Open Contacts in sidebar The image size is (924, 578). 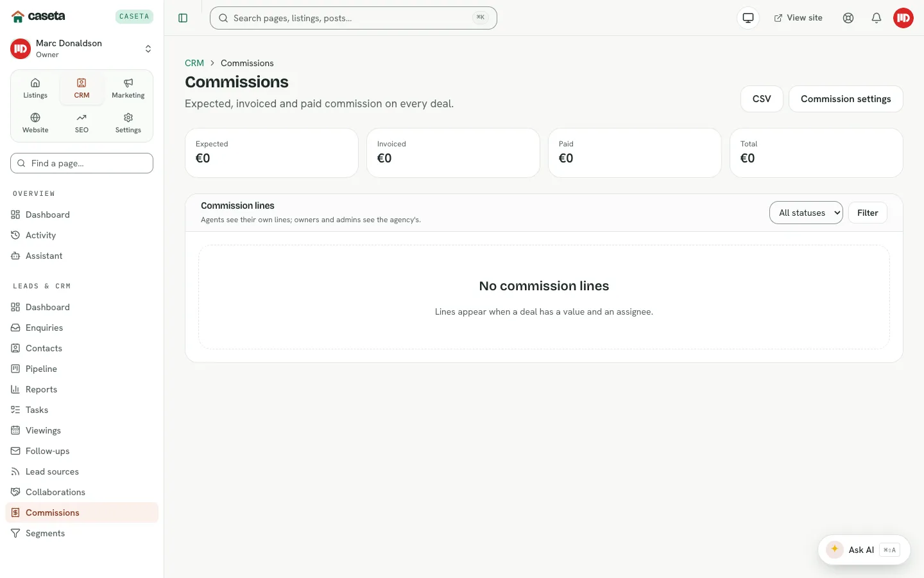click(81, 348)
